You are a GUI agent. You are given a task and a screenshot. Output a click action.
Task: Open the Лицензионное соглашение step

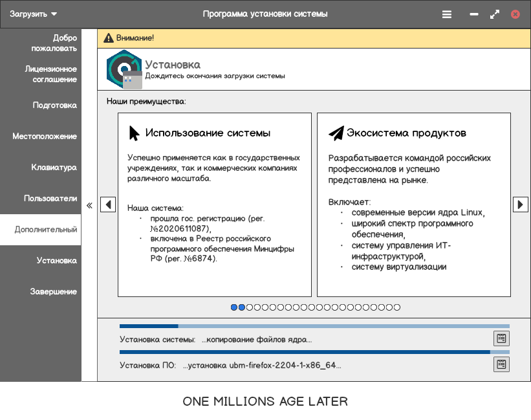pos(50,74)
